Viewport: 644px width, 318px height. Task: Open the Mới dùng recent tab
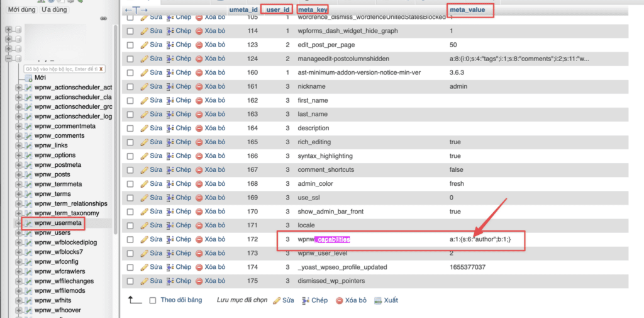coord(22,9)
